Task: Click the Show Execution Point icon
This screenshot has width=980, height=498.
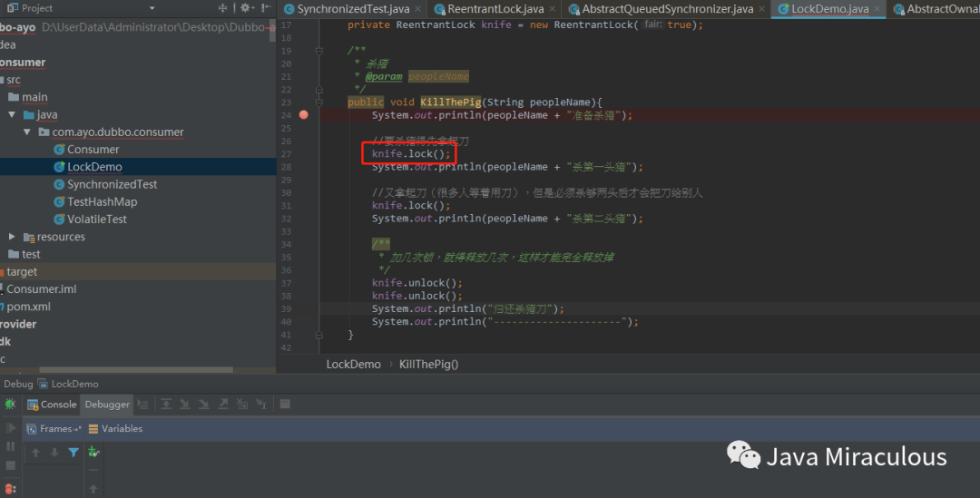Action: point(143,405)
